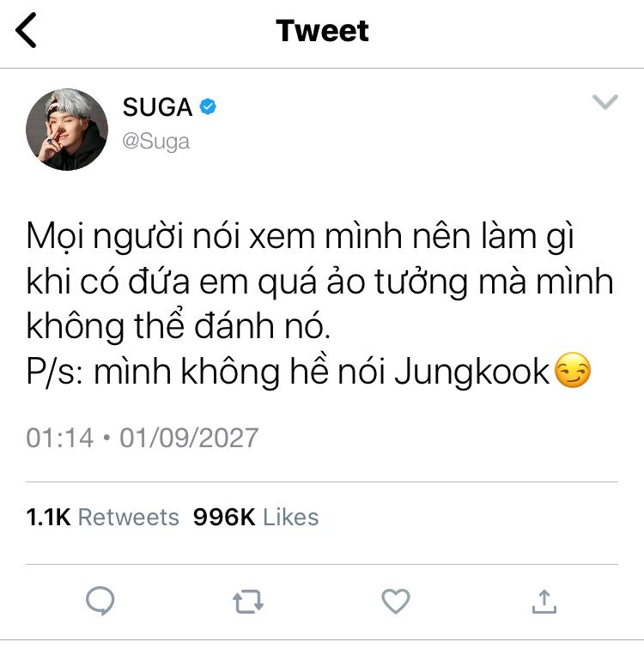The width and height of the screenshot is (644, 648).
Task: Open SUGA's profile picture
Action: click(67, 130)
